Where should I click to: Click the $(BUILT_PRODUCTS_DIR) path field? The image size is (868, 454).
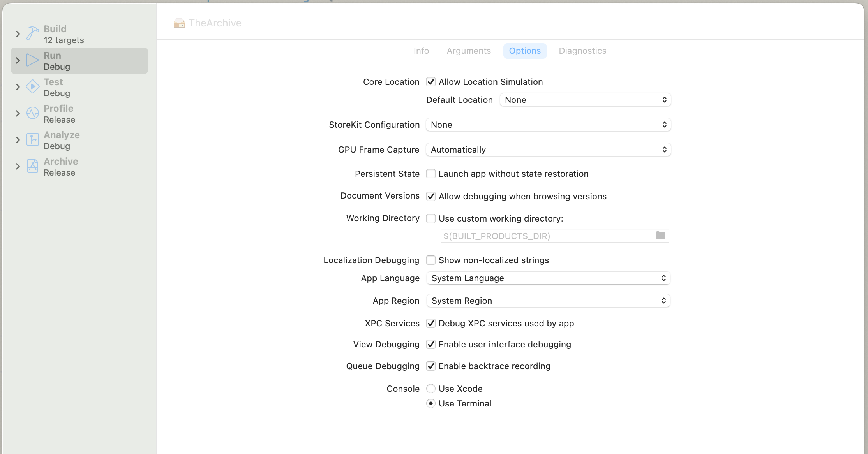554,236
